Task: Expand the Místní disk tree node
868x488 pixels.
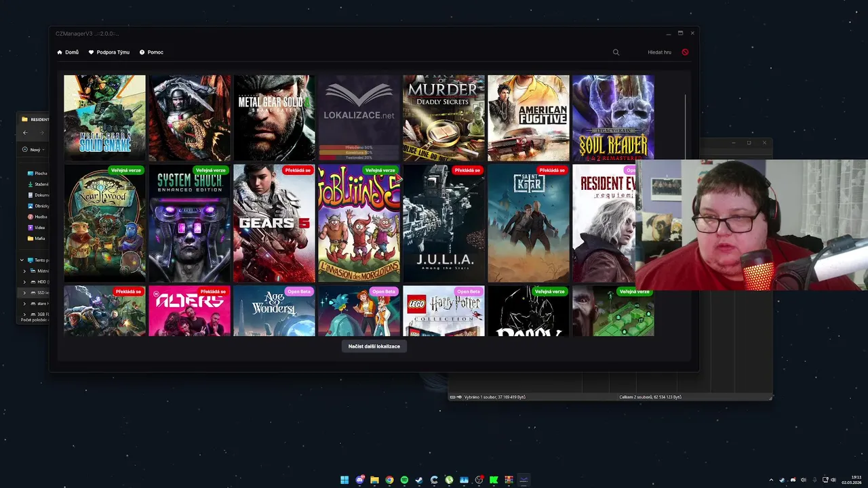Action: point(24,271)
